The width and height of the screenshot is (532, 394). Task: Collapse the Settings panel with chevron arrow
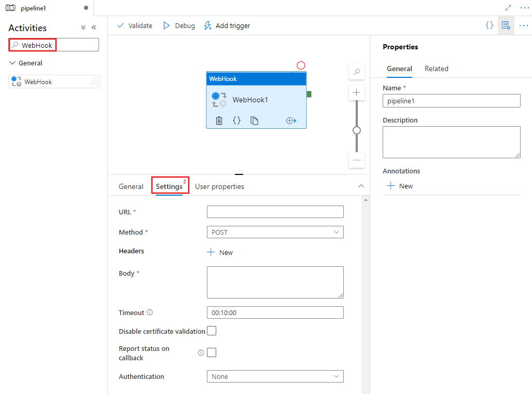pyautogui.click(x=361, y=186)
